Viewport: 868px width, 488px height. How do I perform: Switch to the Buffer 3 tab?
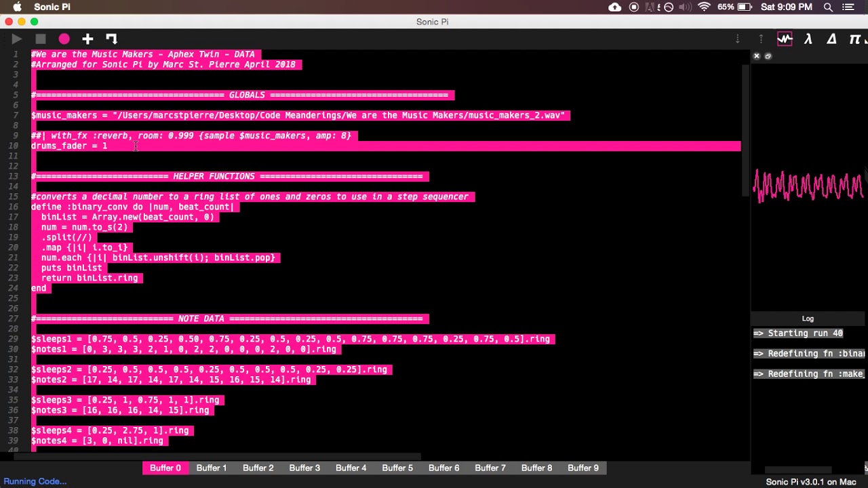click(304, 468)
